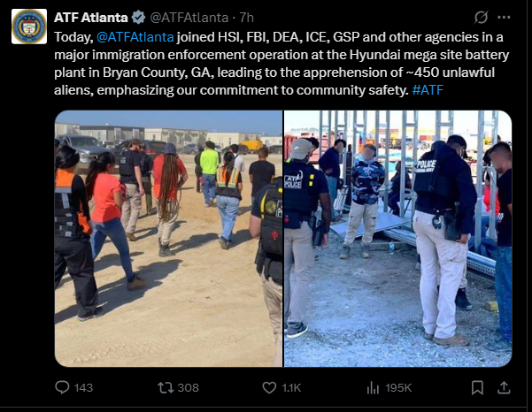Open the #ATF hashtag link

[x=428, y=90]
